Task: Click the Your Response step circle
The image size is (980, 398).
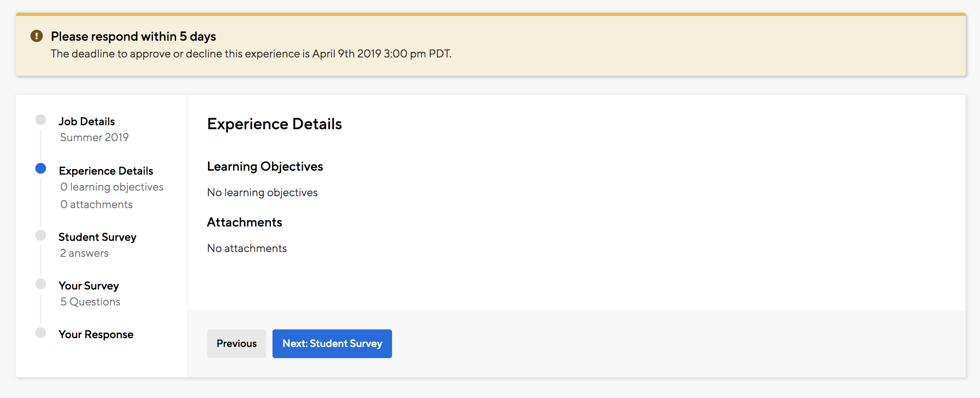Action: click(x=41, y=333)
